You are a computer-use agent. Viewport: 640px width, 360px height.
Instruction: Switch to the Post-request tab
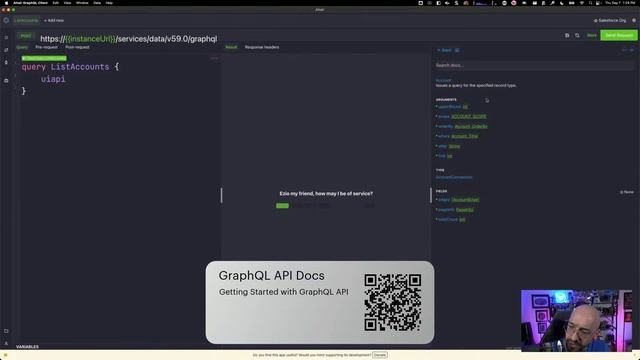coord(77,47)
